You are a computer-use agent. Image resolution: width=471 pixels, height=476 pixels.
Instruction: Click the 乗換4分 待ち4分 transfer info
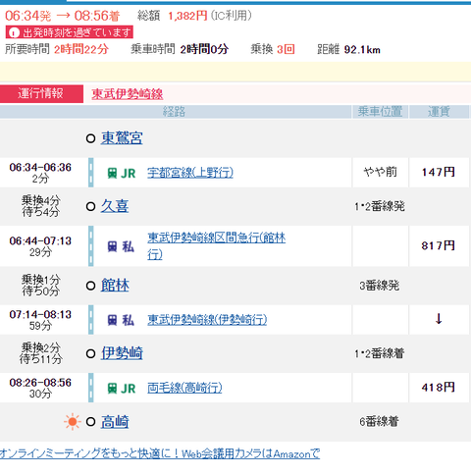coord(40,206)
